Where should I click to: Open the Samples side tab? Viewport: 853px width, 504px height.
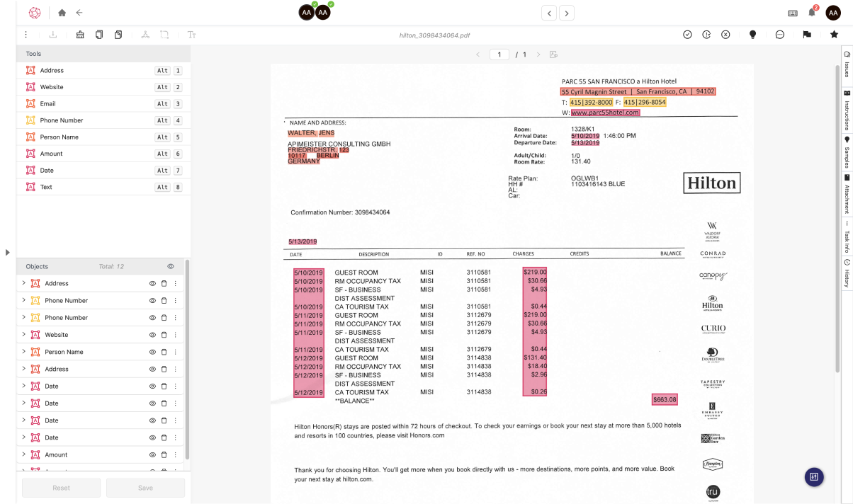click(x=847, y=152)
